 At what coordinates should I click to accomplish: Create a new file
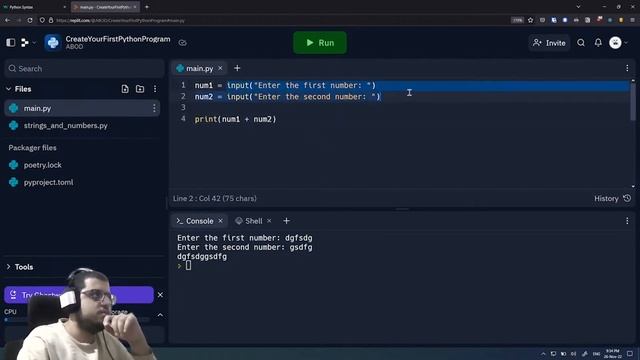click(x=125, y=89)
